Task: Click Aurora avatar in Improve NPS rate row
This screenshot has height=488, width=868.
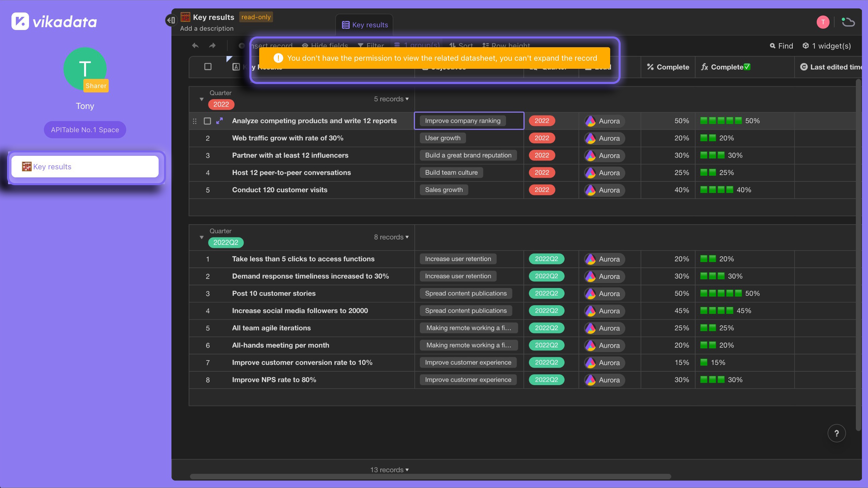Action: coord(590,380)
